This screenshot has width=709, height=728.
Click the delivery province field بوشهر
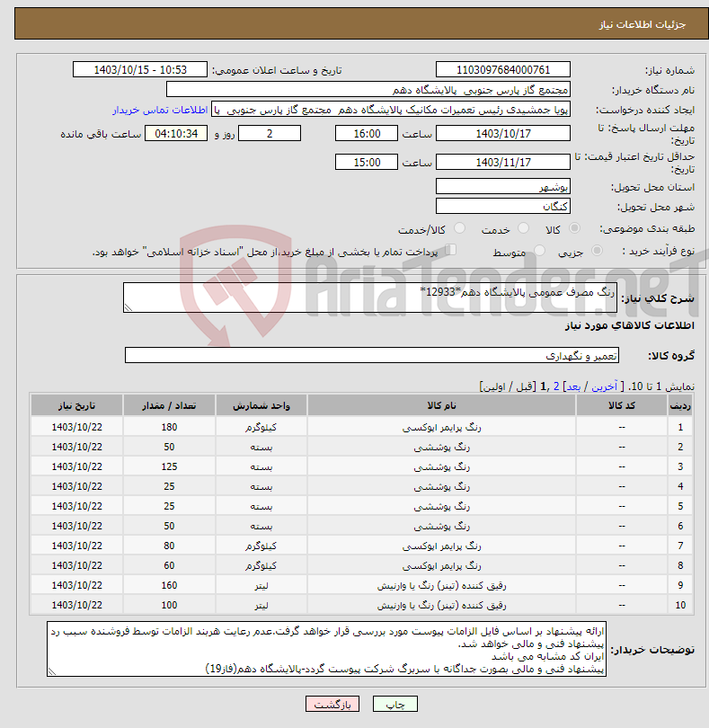coord(503,187)
